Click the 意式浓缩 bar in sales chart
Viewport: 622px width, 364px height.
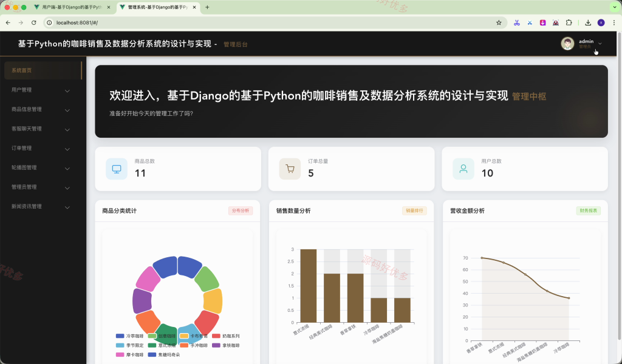coord(308,286)
